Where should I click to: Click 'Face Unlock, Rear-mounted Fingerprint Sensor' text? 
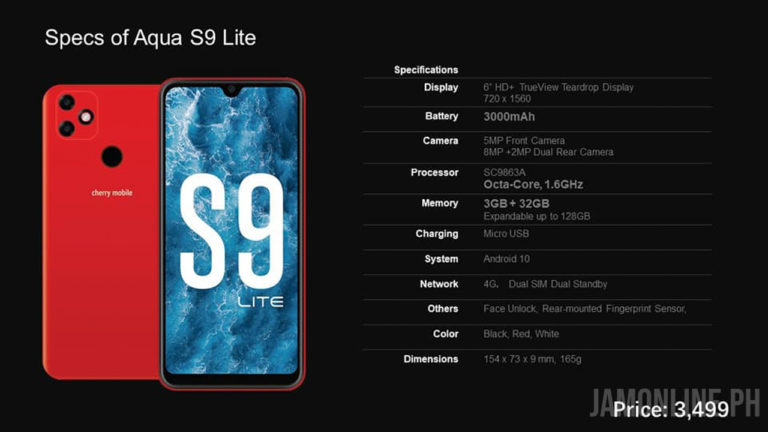[x=585, y=309]
